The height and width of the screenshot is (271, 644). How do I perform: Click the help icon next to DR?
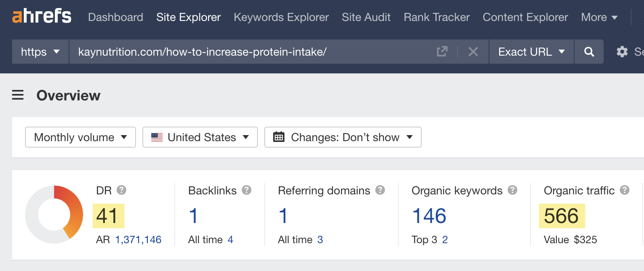click(x=121, y=190)
